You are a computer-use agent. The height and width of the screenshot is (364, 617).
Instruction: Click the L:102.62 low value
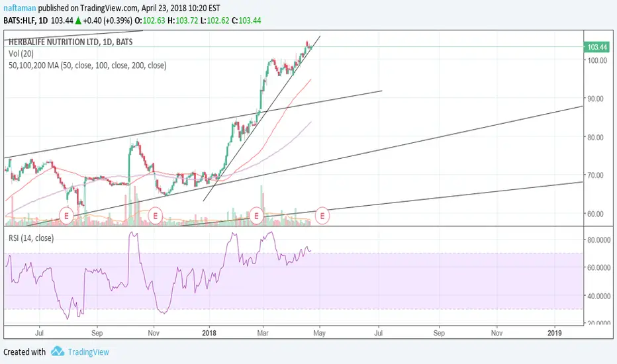[x=214, y=21]
